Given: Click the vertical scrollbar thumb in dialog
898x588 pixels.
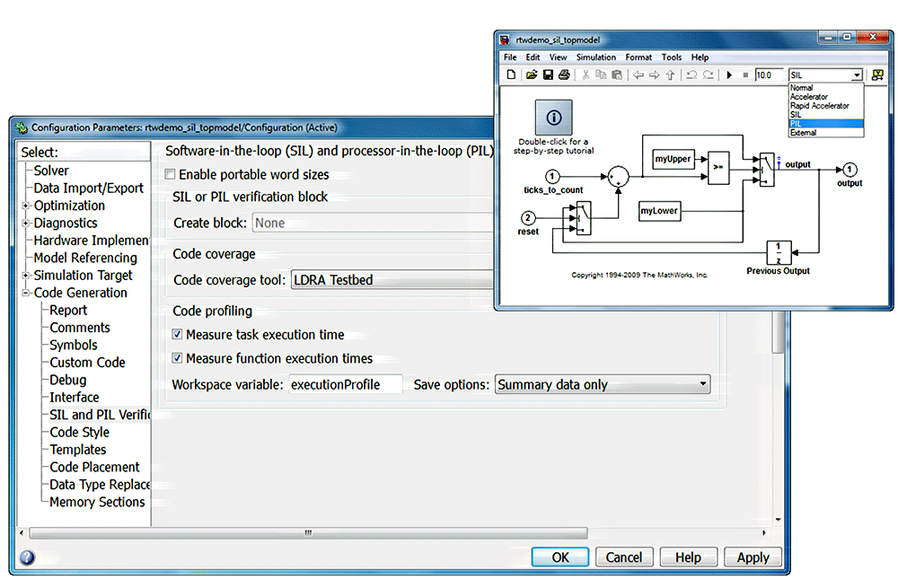Looking at the screenshot, I should point(777,334).
